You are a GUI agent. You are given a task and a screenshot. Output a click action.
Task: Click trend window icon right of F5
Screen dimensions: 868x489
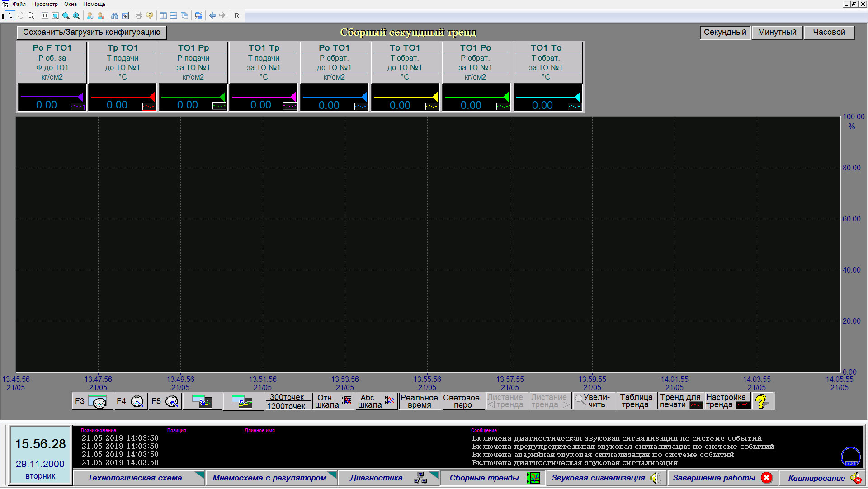[202, 401]
